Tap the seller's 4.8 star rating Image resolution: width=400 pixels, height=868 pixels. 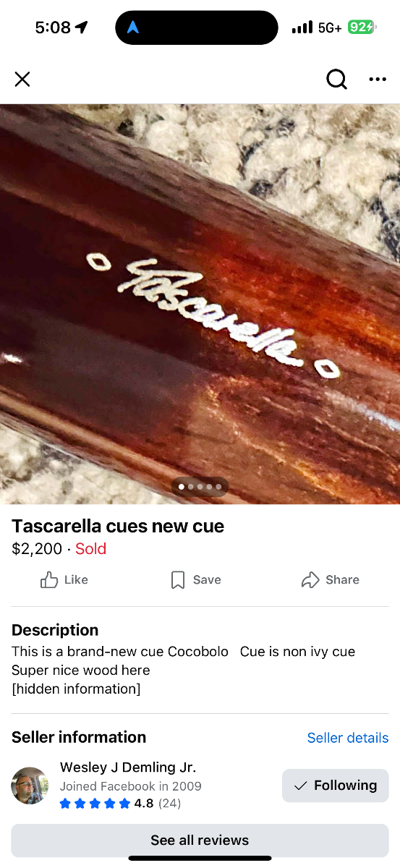click(120, 804)
